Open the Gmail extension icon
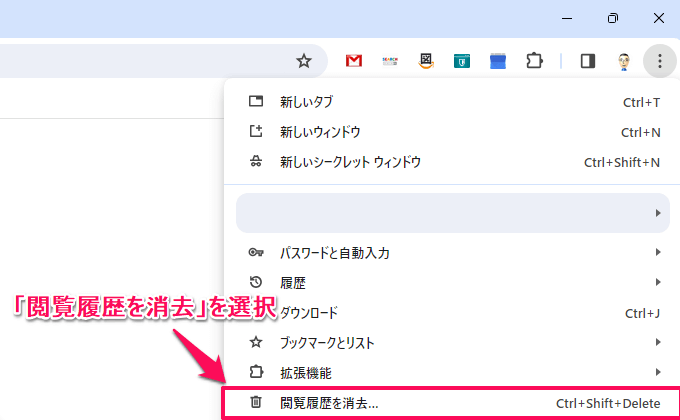Screen dimensions: 680x420 pos(353,61)
